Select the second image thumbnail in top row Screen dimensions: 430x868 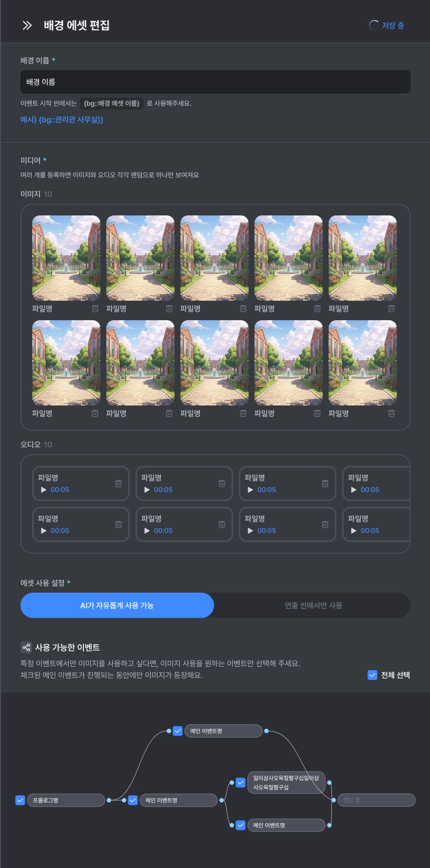click(x=140, y=258)
